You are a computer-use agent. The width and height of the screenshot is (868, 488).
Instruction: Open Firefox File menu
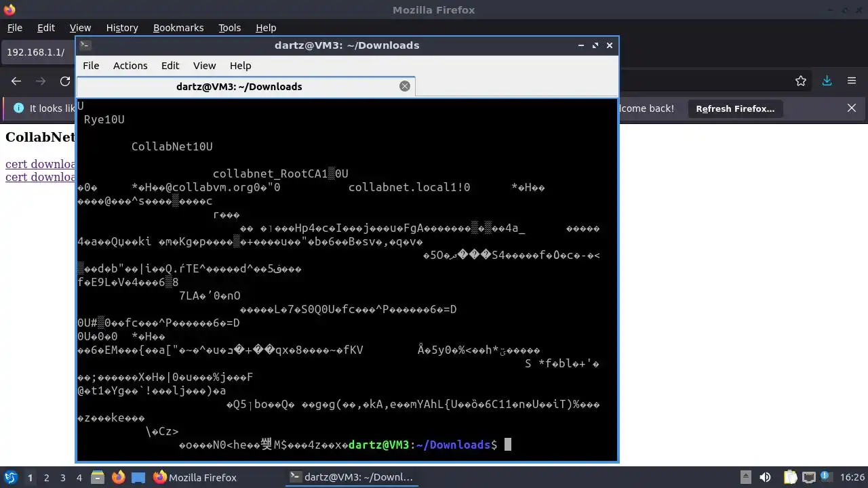click(x=15, y=28)
